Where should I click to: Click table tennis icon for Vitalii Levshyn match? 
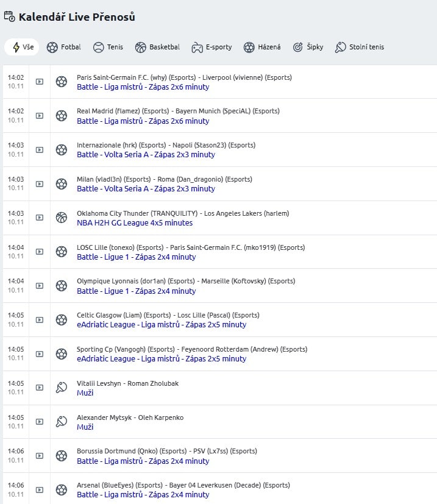62,388
